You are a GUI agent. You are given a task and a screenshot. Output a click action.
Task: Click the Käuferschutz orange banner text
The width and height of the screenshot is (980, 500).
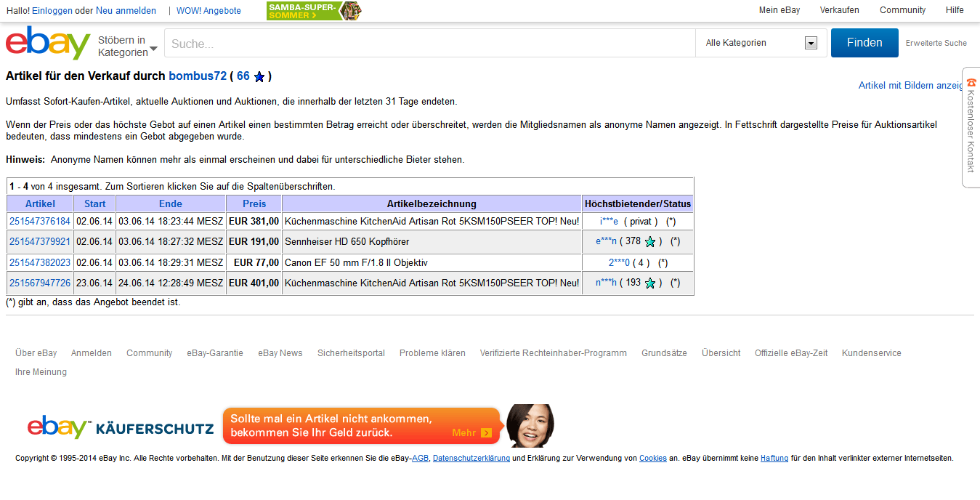point(331,426)
